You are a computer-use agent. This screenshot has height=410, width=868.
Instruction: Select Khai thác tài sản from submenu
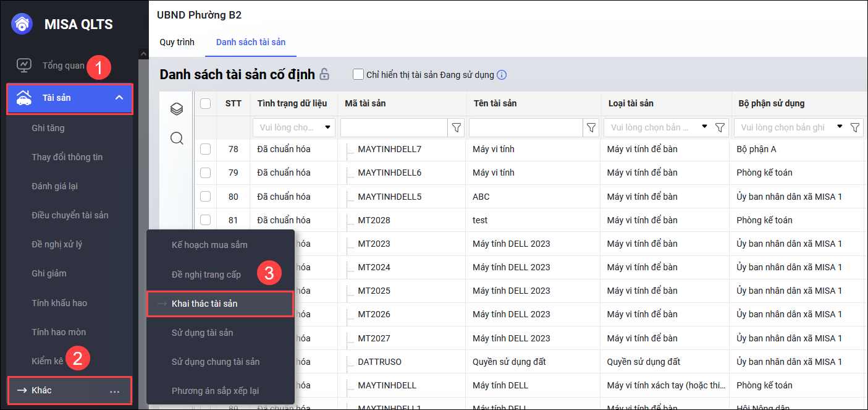coord(204,304)
